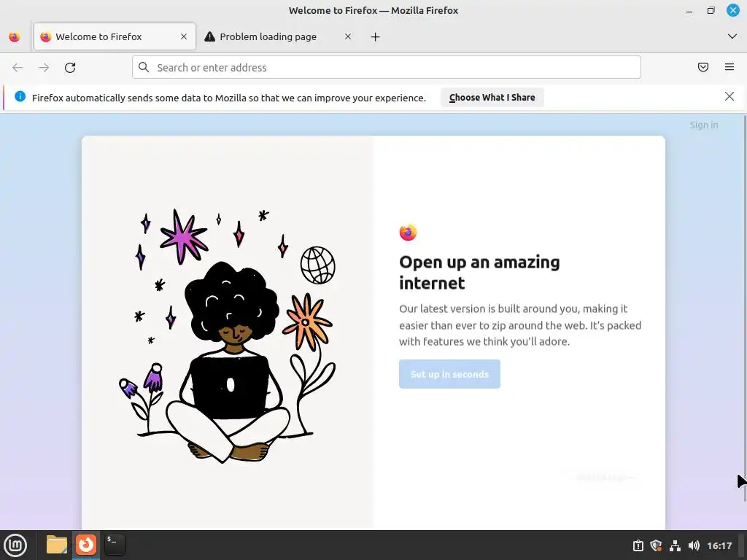Click the magnifier icon in address bar
747x560 pixels.
tap(144, 67)
